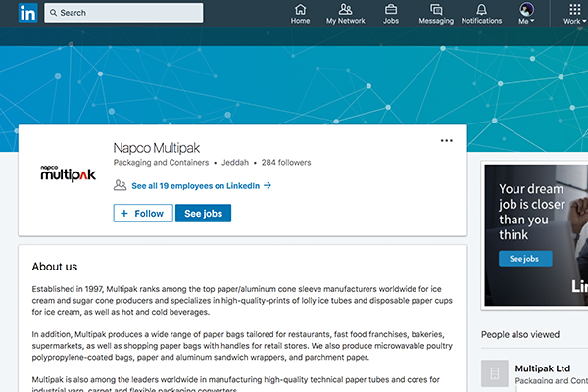Open the three-dot more options menu
The image size is (588, 392).
(446, 141)
